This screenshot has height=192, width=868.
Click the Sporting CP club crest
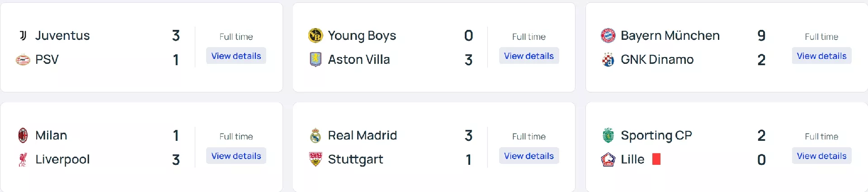[608, 135]
